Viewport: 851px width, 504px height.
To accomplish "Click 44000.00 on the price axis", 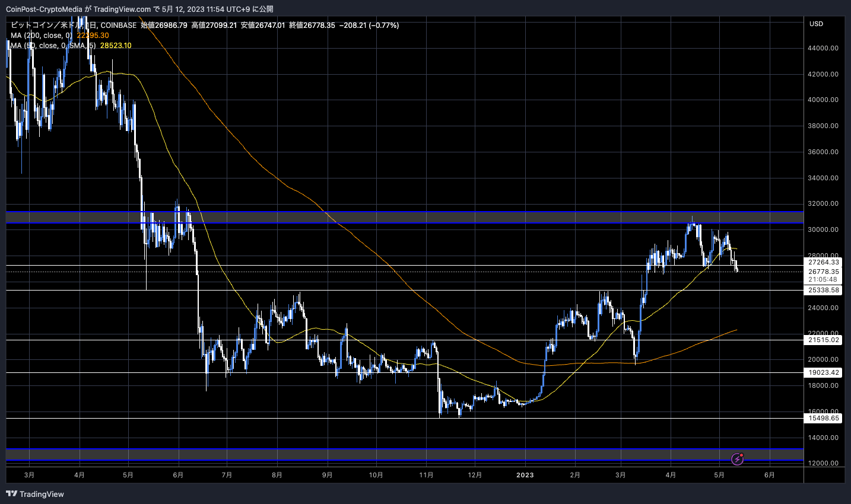I will coord(823,48).
